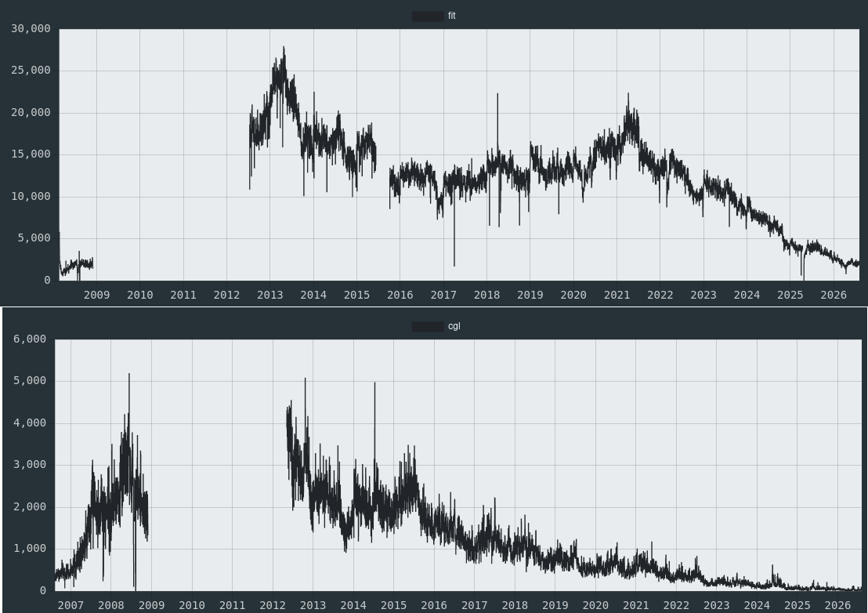The image size is (868, 613).
Task: Select 30,000 y-axis label in fit chart
Action: 31,29
